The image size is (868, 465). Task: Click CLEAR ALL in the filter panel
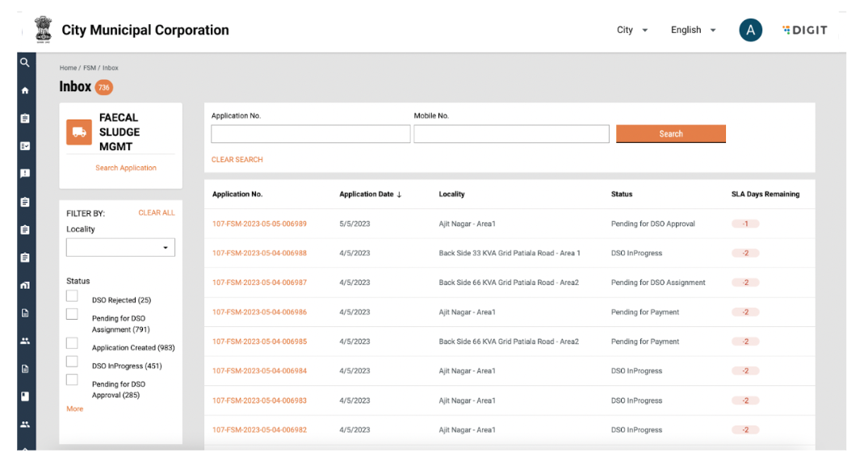click(156, 213)
